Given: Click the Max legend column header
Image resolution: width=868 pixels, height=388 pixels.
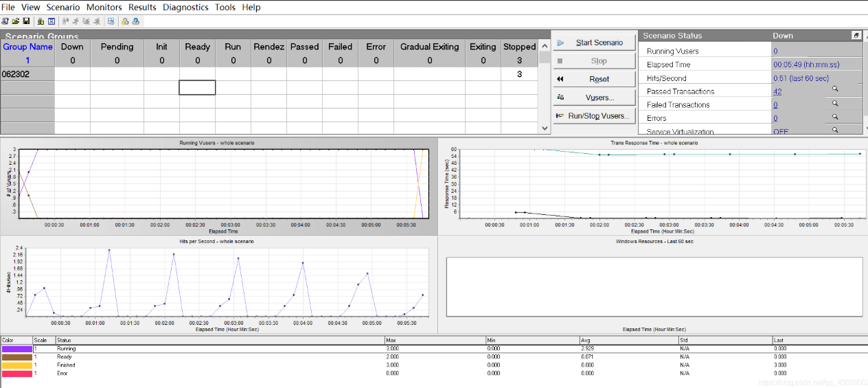Looking at the screenshot, I should pos(435,341).
